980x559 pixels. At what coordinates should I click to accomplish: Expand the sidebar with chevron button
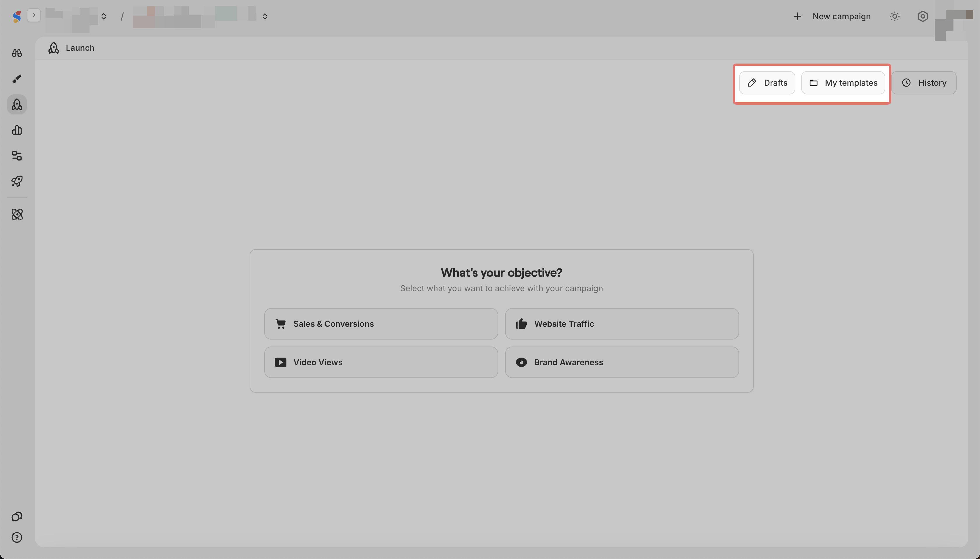(x=34, y=15)
